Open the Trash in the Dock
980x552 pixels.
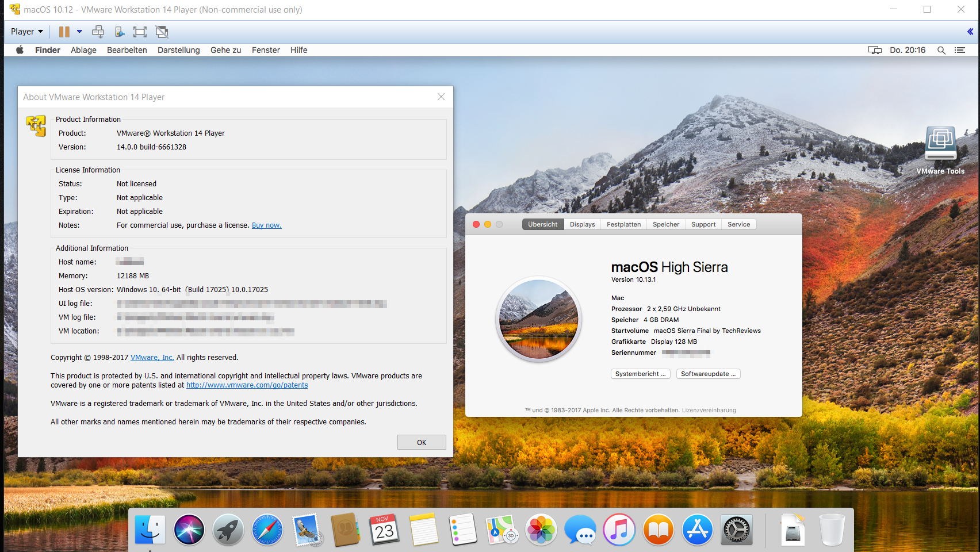click(x=832, y=530)
